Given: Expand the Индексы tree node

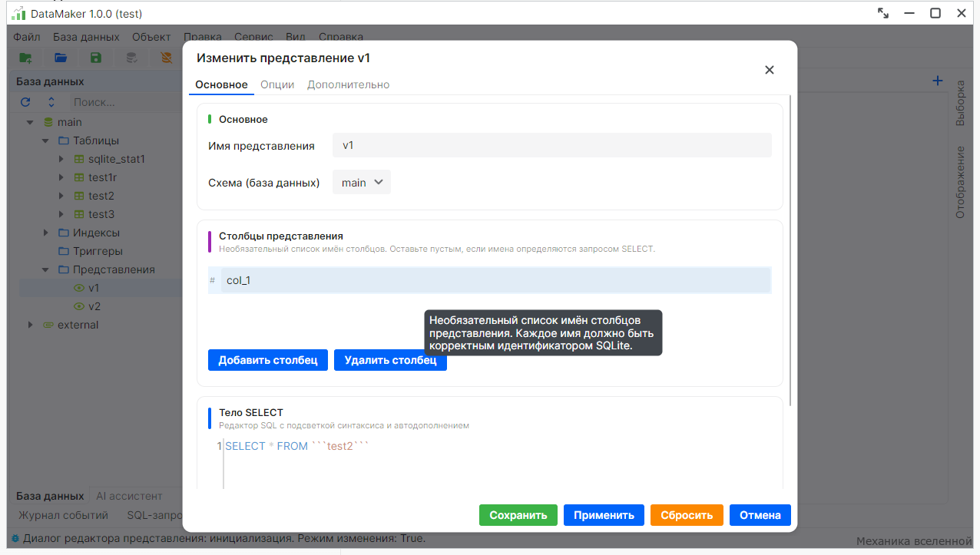Looking at the screenshot, I should tap(45, 233).
